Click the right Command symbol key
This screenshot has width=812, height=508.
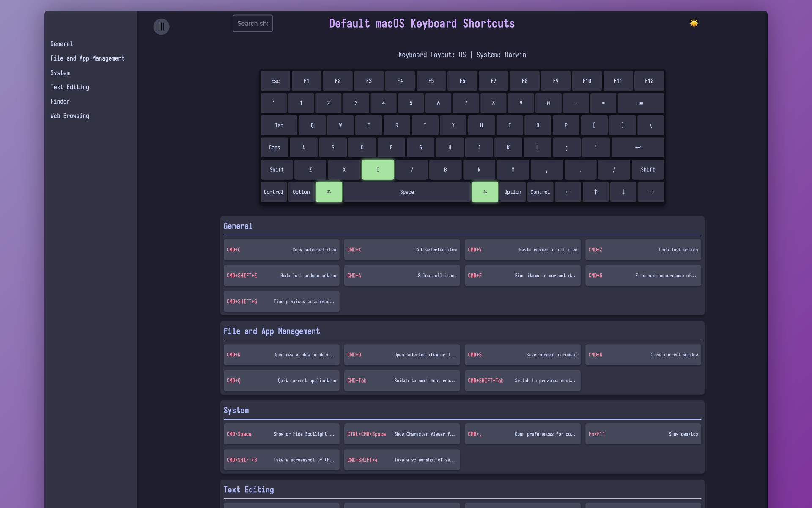(485, 192)
